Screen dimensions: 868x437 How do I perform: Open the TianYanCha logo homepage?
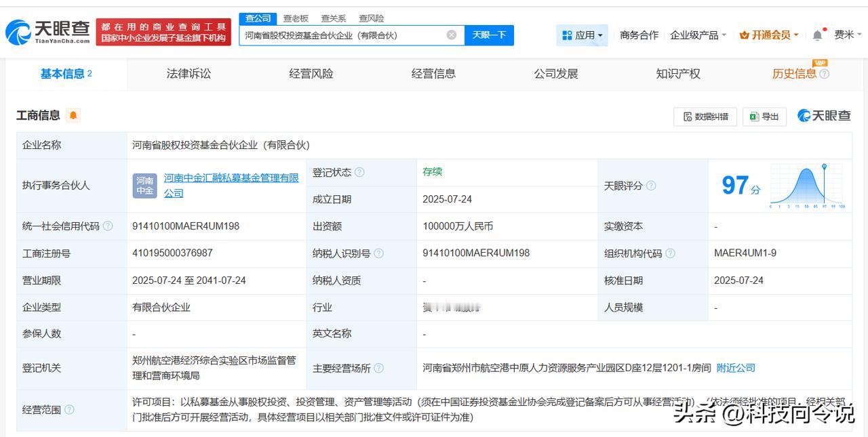coord(47,32)
